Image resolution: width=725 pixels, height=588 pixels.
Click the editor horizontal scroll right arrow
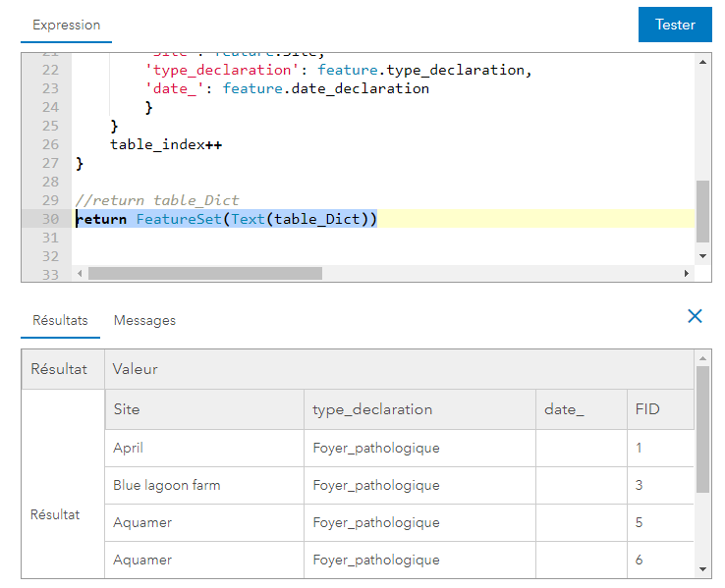[687, 274]
